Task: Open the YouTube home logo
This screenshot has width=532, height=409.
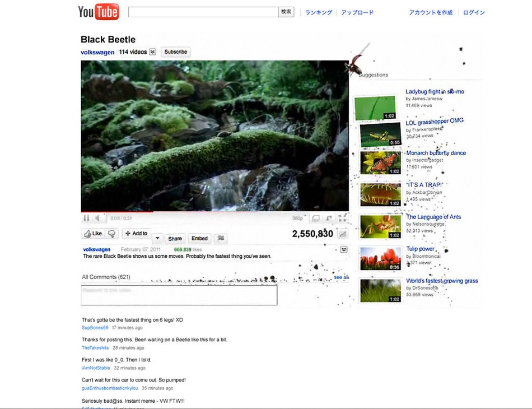Action: click(x=99, y=12)
